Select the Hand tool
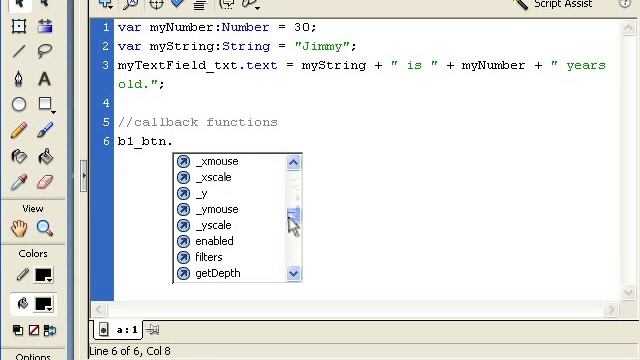 tap(19, 228)
